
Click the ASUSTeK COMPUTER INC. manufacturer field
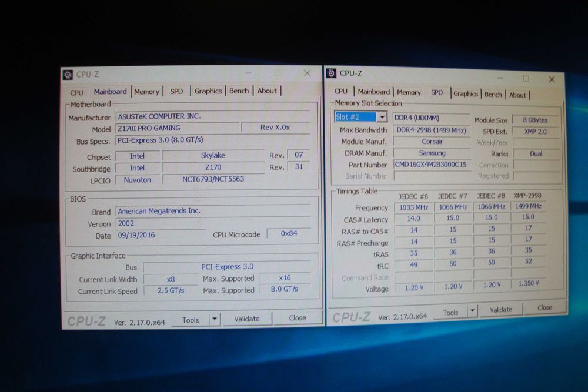point(213,116)
